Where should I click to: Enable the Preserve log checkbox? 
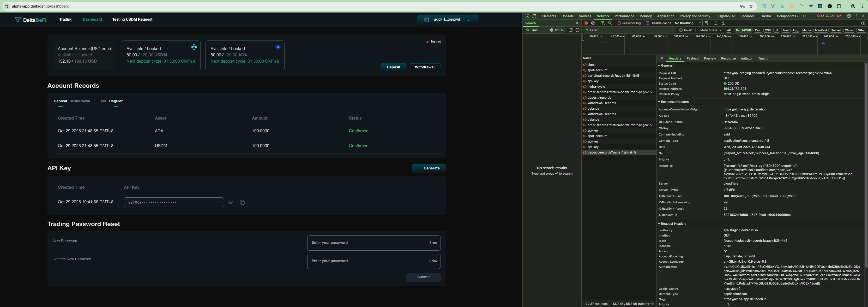point(619,23)
